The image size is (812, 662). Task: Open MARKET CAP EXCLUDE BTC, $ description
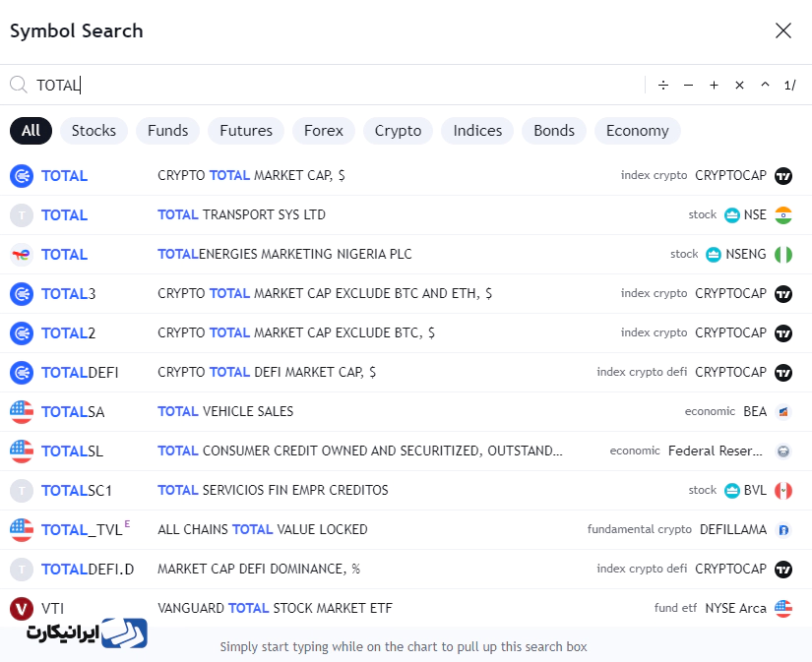pos(296,332)
